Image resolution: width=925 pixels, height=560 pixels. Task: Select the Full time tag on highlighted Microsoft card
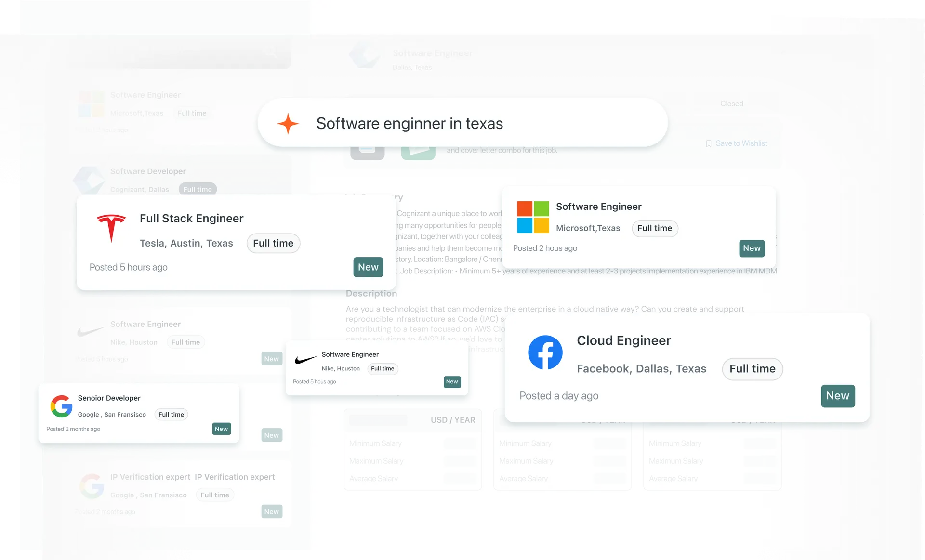[x=655, y=228]
